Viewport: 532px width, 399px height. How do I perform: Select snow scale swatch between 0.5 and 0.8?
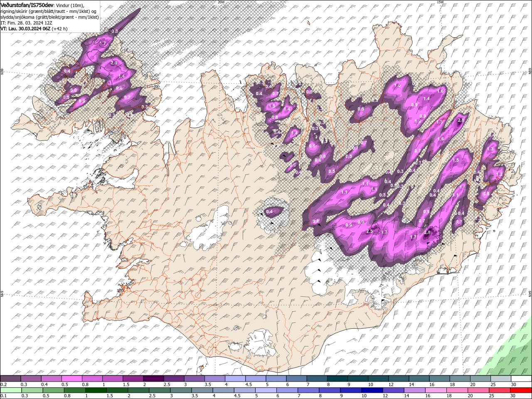(x=72, y=379)
